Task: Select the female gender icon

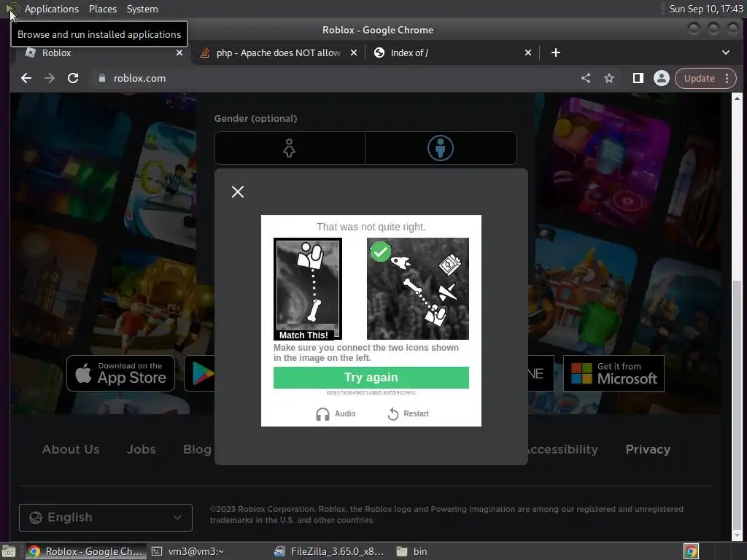Action: pos(290,148)
